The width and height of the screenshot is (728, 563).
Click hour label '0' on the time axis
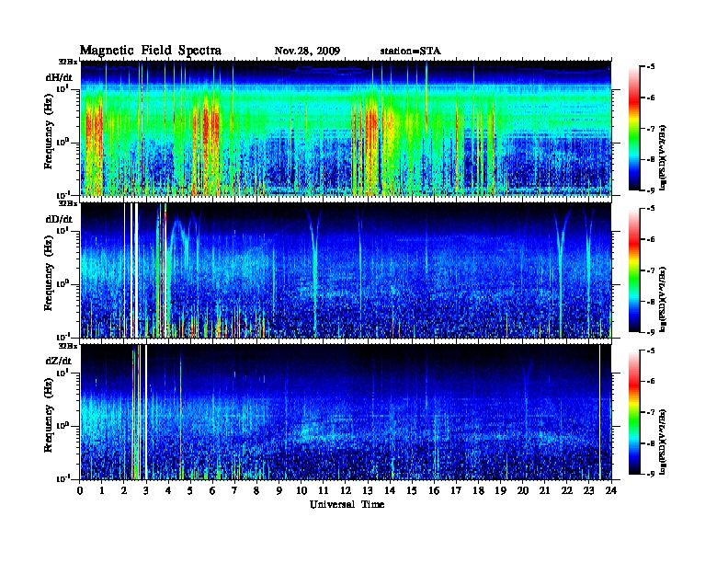pos(80,490)
